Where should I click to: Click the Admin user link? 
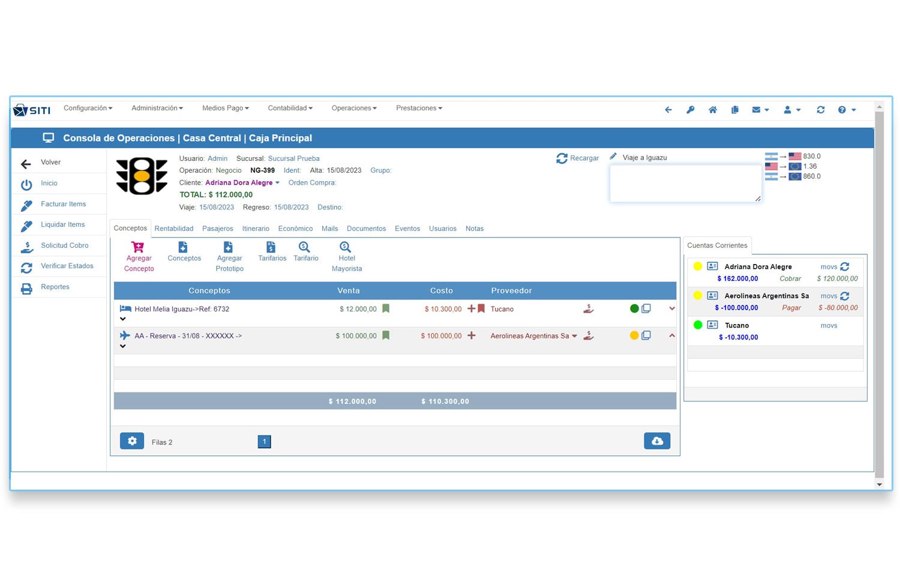point(217,158)
